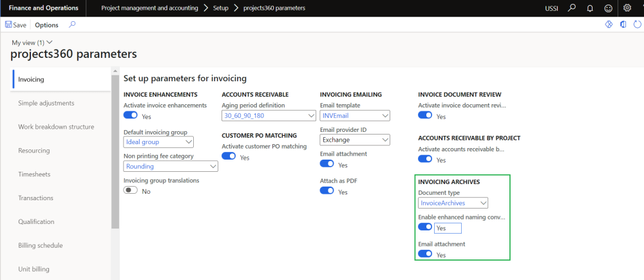
Task: Open the settings gear icon
Action: (x=627, y=8)
